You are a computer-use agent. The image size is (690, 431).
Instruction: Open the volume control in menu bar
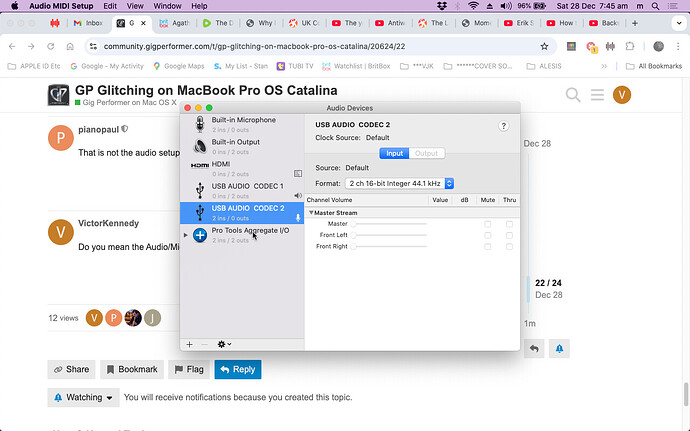tap(506, 6)
